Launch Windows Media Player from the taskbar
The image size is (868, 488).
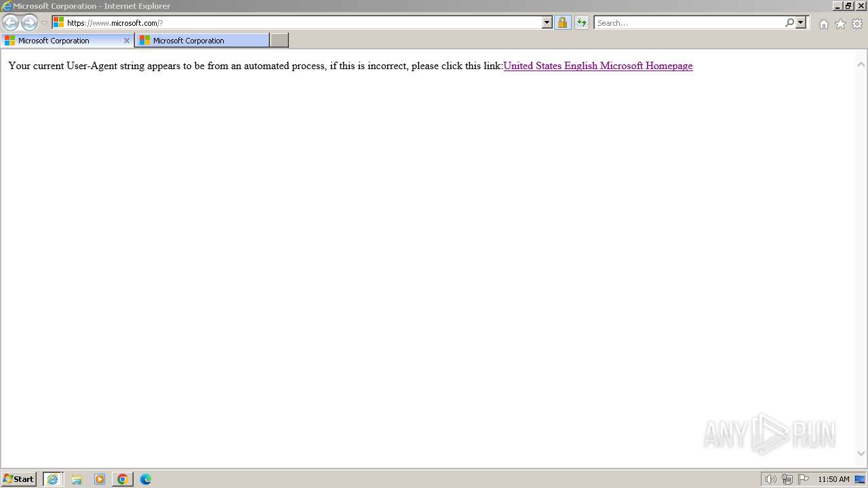(x=100, y=479)
